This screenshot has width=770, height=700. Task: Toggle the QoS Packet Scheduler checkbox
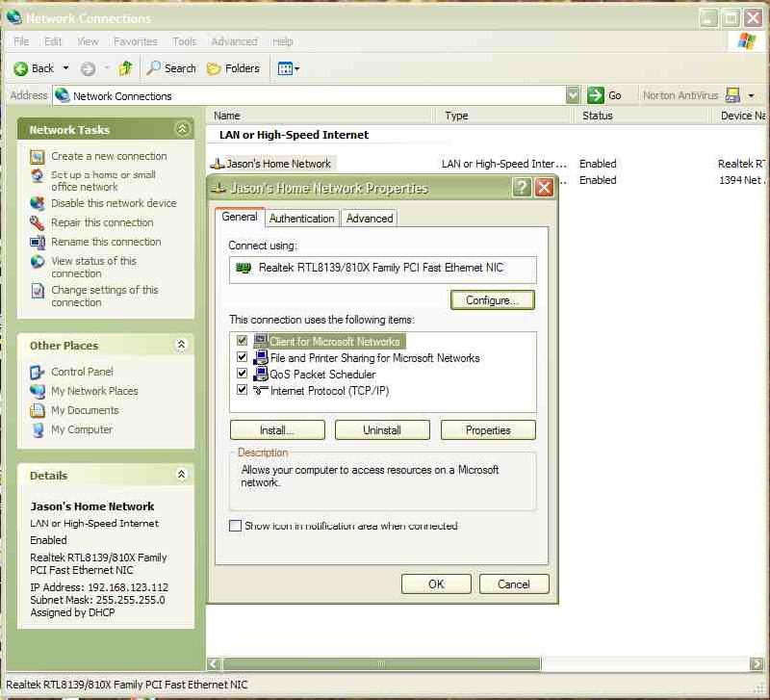(243, 375)
